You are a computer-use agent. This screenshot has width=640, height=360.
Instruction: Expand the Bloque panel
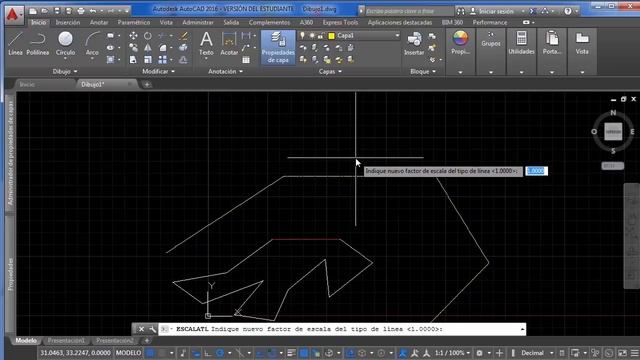423,71
